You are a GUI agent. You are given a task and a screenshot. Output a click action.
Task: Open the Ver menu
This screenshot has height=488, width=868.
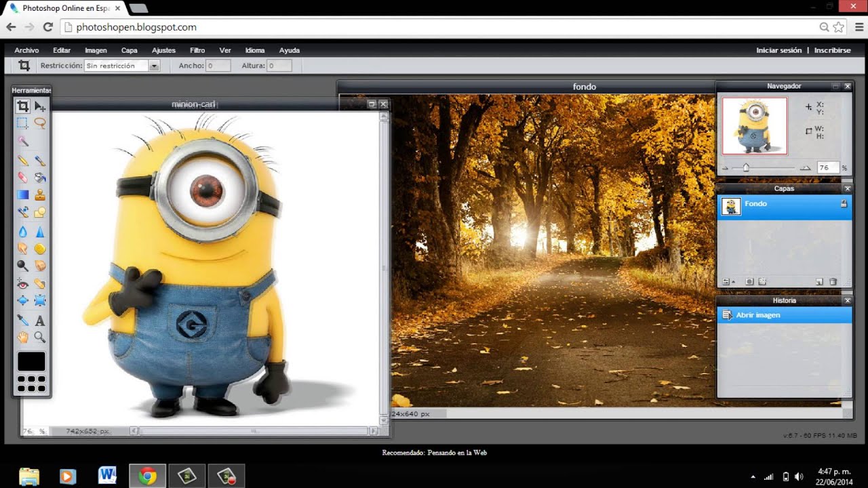click(225, 50)
